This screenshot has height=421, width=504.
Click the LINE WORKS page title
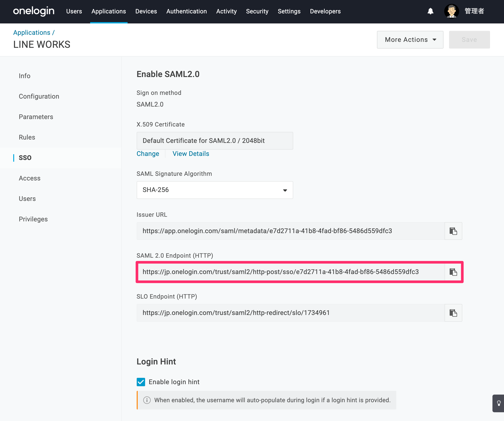click(42, 45)
